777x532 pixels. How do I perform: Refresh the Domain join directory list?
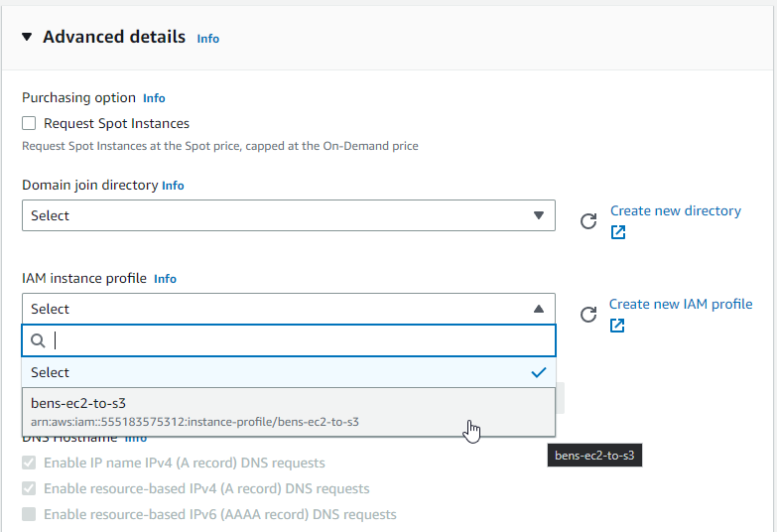[x=588, y=221]
